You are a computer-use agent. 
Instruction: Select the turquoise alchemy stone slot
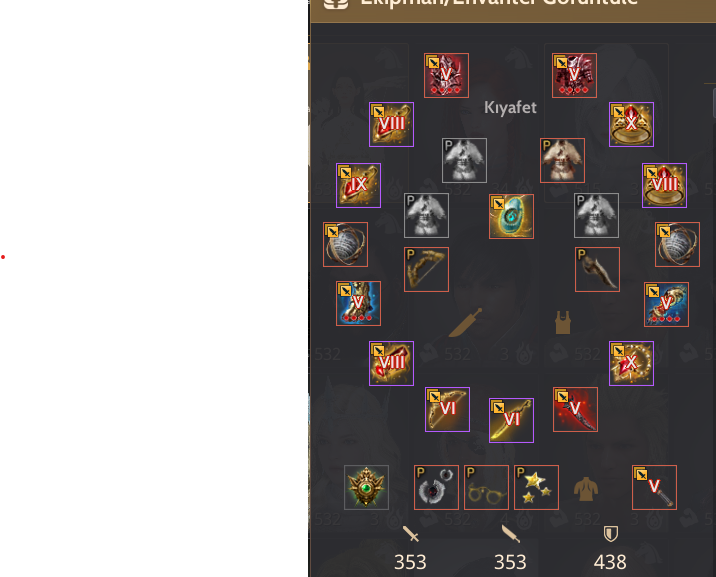[511, 216]
